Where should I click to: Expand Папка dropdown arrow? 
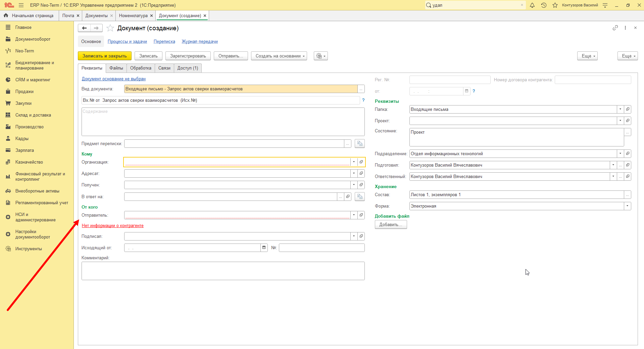click(620, 109)
